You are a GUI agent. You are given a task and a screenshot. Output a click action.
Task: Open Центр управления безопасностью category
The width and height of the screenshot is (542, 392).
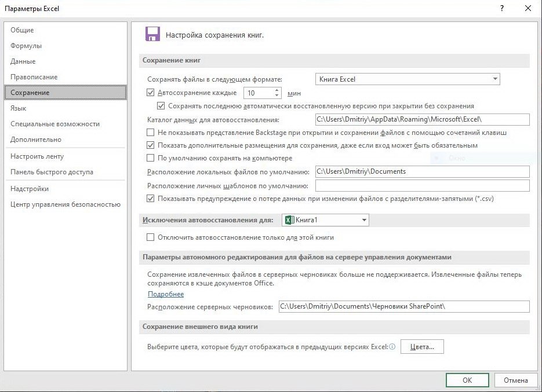pos(66,204)
